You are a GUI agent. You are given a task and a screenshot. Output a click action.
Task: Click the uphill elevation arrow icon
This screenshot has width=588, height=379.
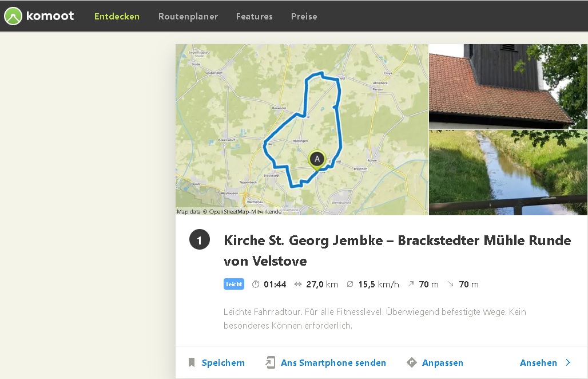pyautogui.click(x=411, y=284)
